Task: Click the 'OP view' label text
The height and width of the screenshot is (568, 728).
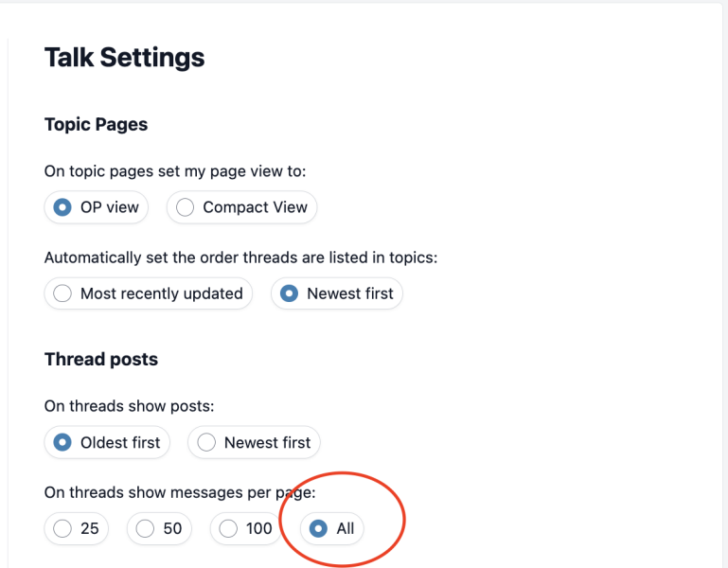Action: tap(110, 207)
